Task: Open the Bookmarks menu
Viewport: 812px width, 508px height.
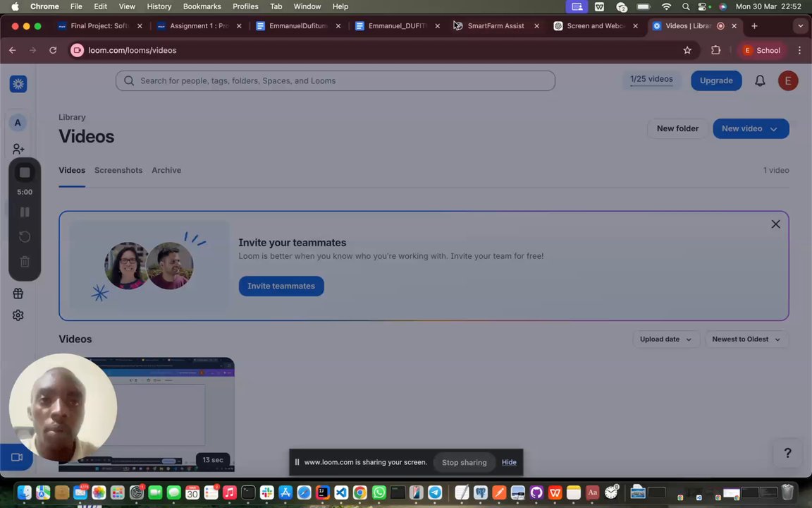Action: (202, 6)
